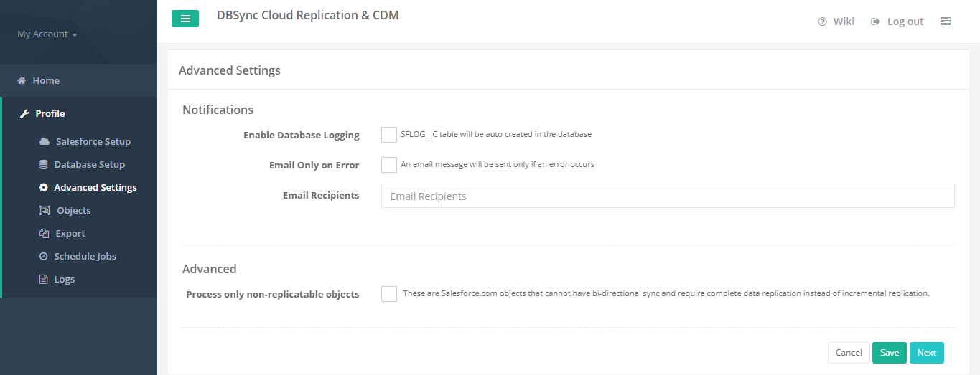Collapse the Profile sidebar section

point(50,113)
